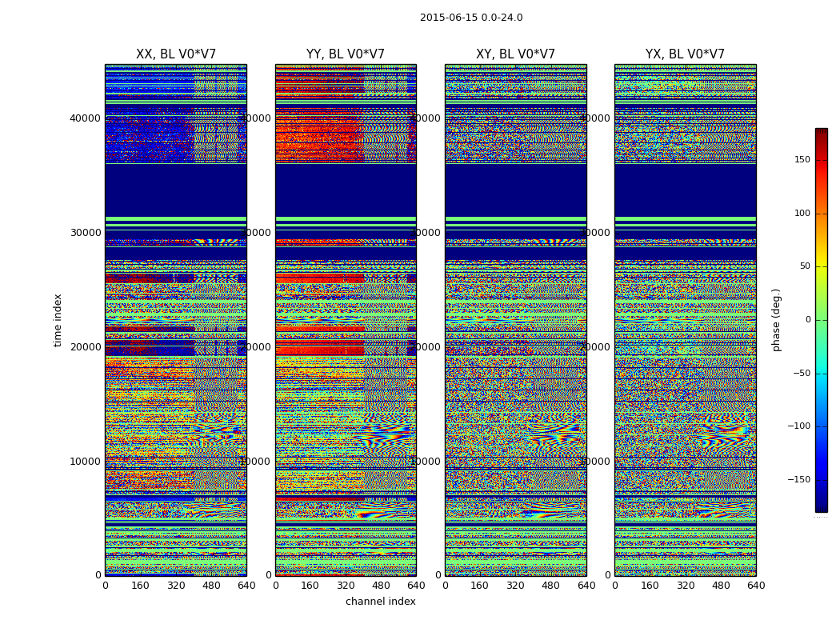The height and width of the screenshot is (640, 840).
Task: Click the 320 x-tick under the YX panel
Action: [685, 586]
